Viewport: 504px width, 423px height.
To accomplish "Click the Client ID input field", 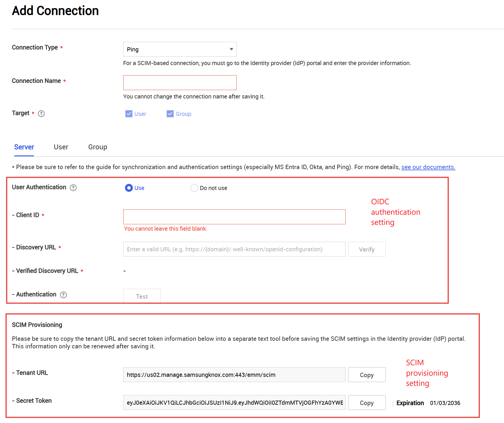I will [x=234, y=217].
